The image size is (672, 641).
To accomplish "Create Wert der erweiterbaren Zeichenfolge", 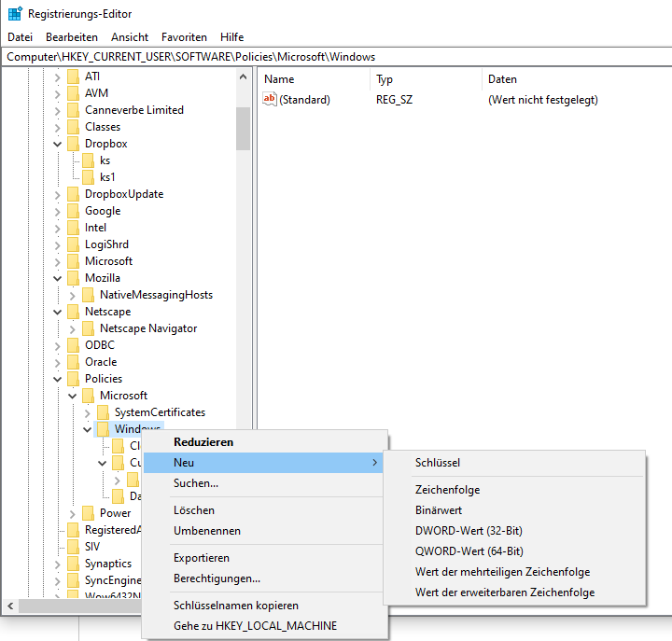I will tap(514, 592).
